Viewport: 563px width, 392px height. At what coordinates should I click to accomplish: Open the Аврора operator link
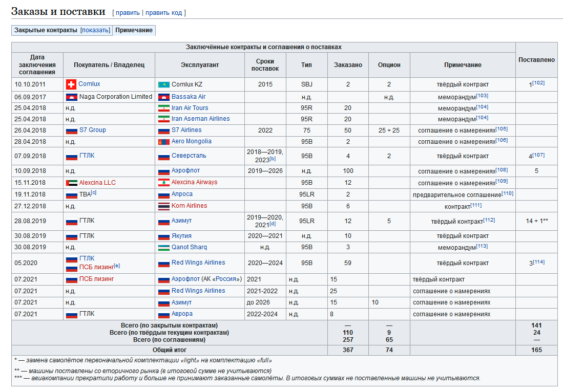(x=182, y=314)
